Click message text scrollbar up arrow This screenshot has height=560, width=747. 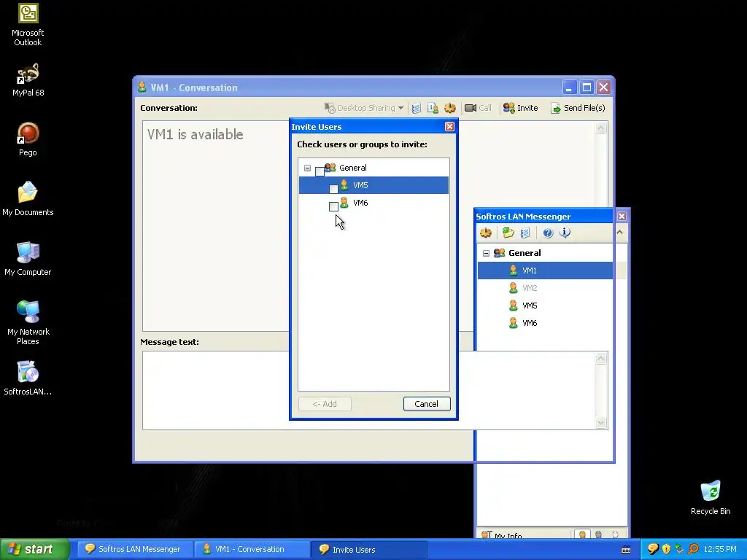pos(601,358)
